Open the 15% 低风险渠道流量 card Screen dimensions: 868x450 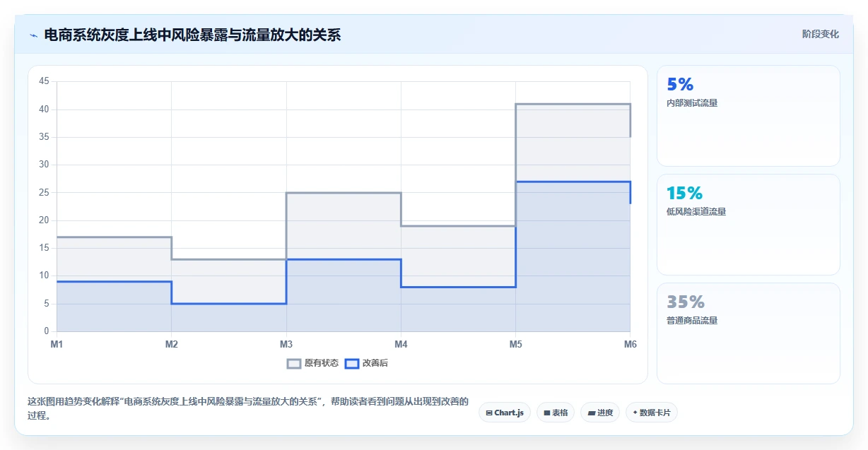[x=748, y=225]
